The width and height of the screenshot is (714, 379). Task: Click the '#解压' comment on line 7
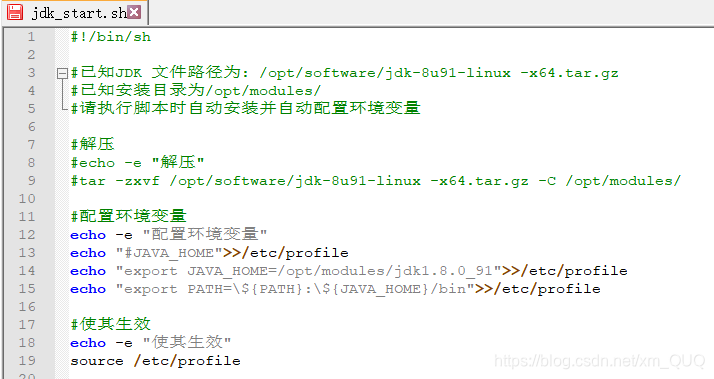[92, 144]
